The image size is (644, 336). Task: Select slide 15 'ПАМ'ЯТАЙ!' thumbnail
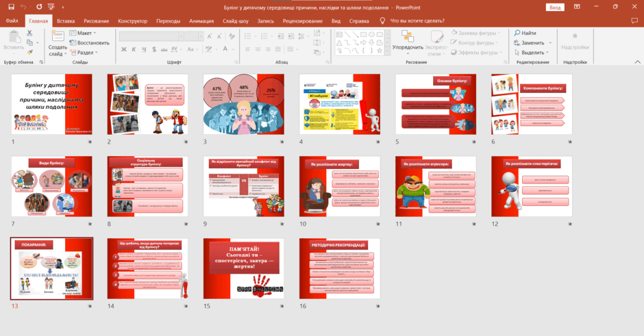point(243,269)
